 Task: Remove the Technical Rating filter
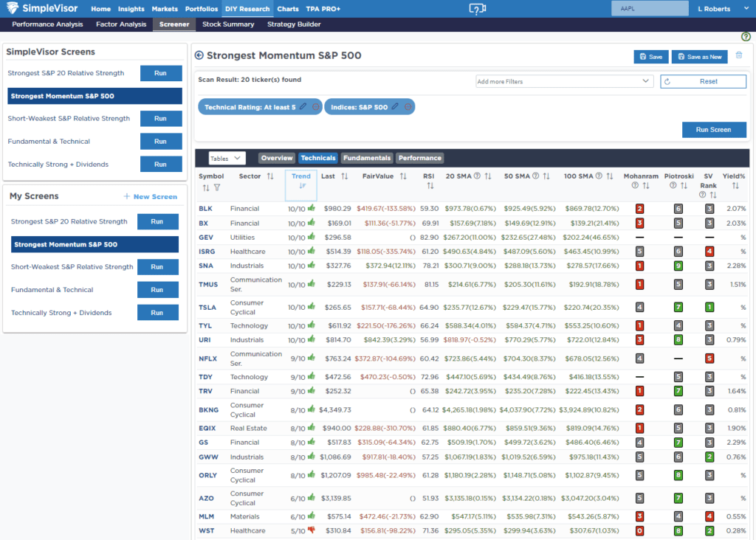click(x=315, y=107)
